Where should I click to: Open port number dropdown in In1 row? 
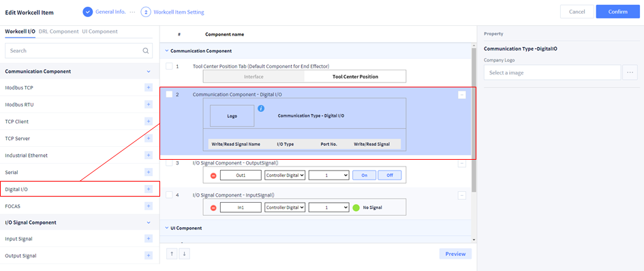(x=328, y=208)
